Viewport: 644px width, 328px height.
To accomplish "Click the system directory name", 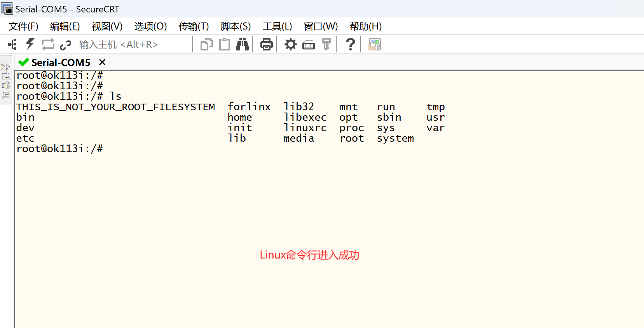I will [x=395, y=139].
